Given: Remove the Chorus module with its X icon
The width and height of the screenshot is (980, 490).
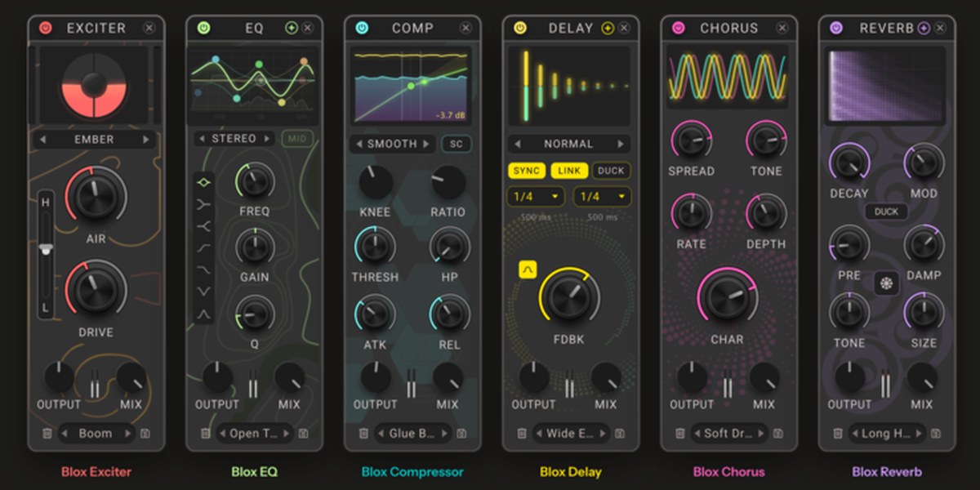Looking at the screenshot, I should click(x=782, y=28).
